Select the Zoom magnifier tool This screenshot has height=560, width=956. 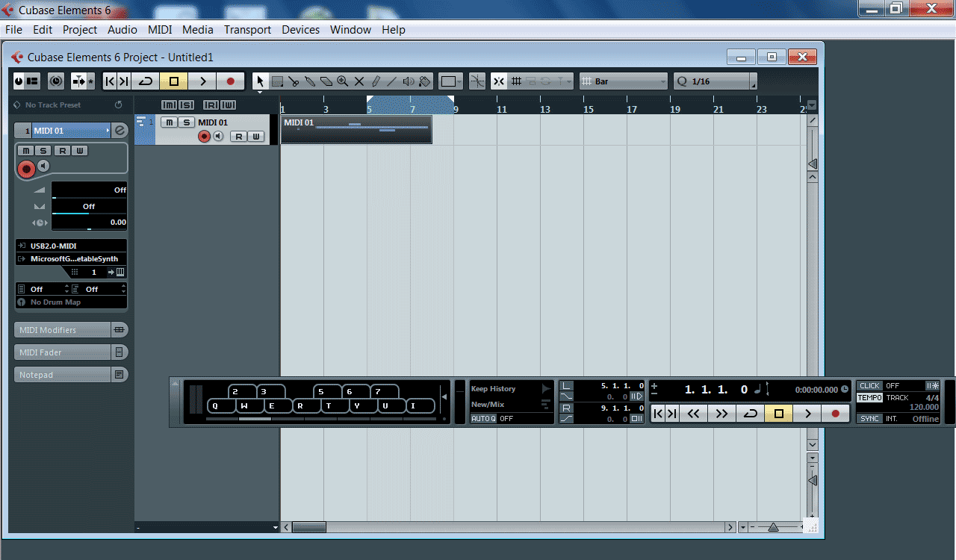pos(343,81)
